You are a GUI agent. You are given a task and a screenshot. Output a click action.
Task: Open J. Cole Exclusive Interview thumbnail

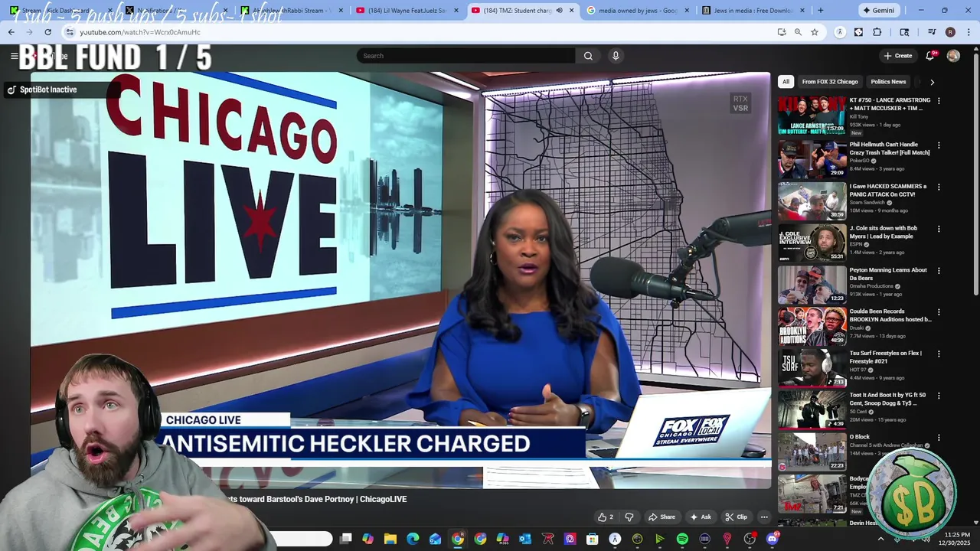(812, 242)
